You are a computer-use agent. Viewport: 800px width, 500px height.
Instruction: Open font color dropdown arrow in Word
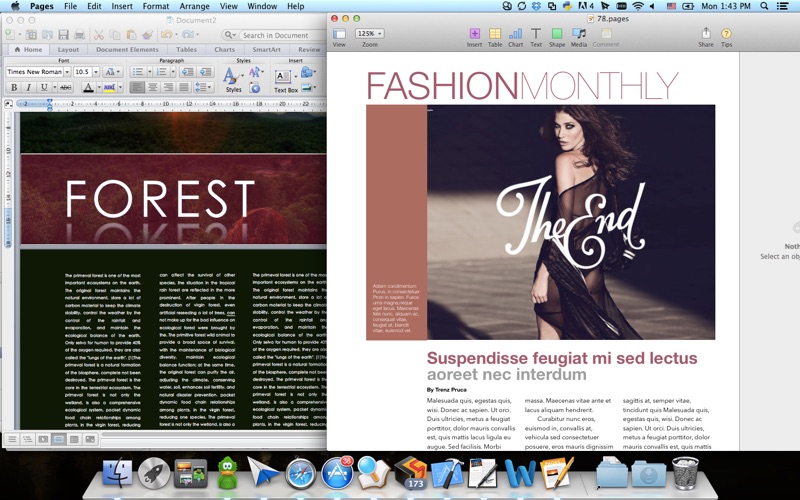pyautogui.click(x=99, y=88)
